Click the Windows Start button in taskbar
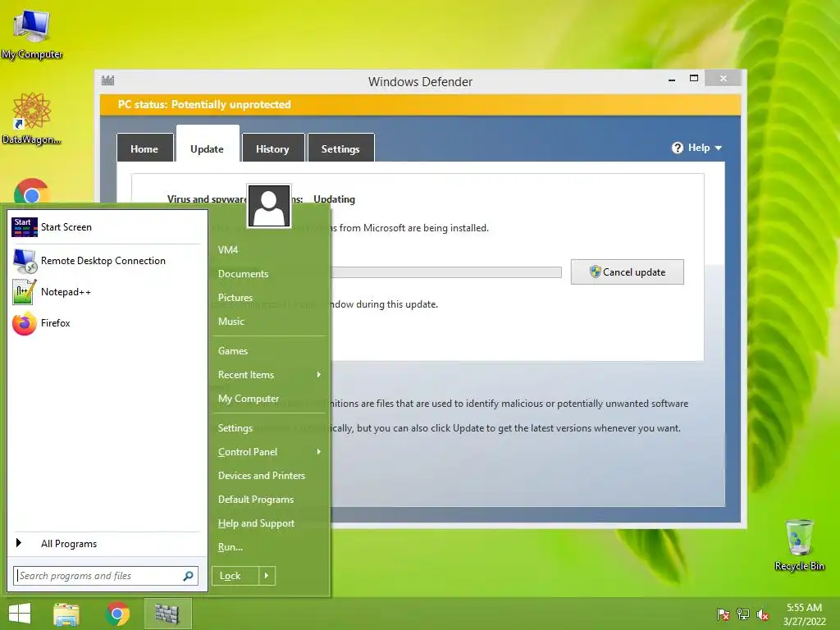Image resolution: width=840 pixels, height=630 pixels. tap(20, 614)
